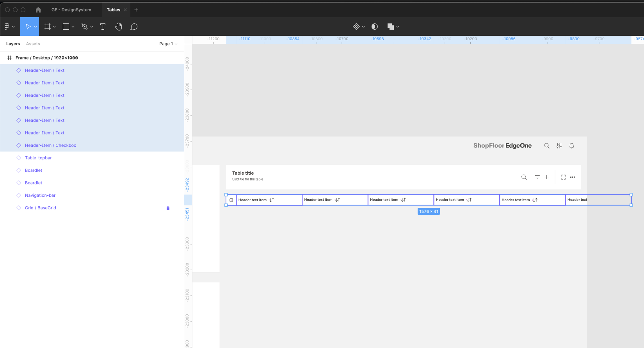Open the Page 1 dropdown
This screenshot has width=644, height=348.
[x=168, y=44]
